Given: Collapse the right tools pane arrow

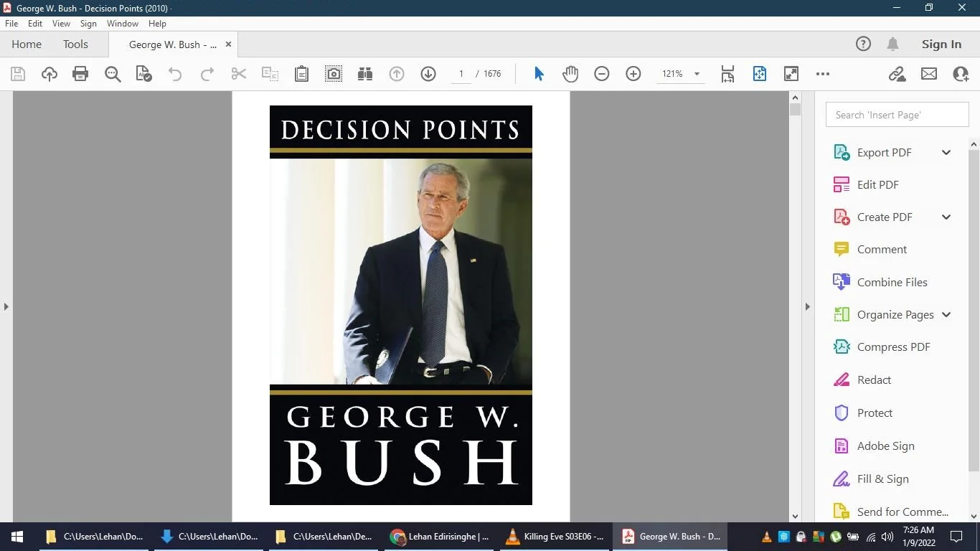Looking at the screenshot, I should click(x=807, y=306).
